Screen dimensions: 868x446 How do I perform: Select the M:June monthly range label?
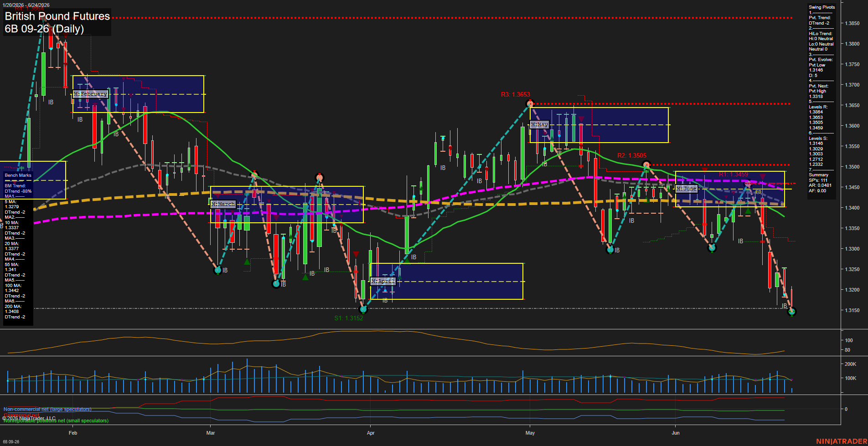687,189
